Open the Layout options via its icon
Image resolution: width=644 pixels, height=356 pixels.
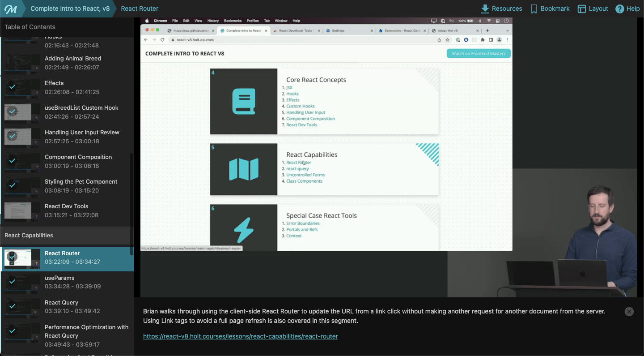pyautogui.click(x=582, y=9)
